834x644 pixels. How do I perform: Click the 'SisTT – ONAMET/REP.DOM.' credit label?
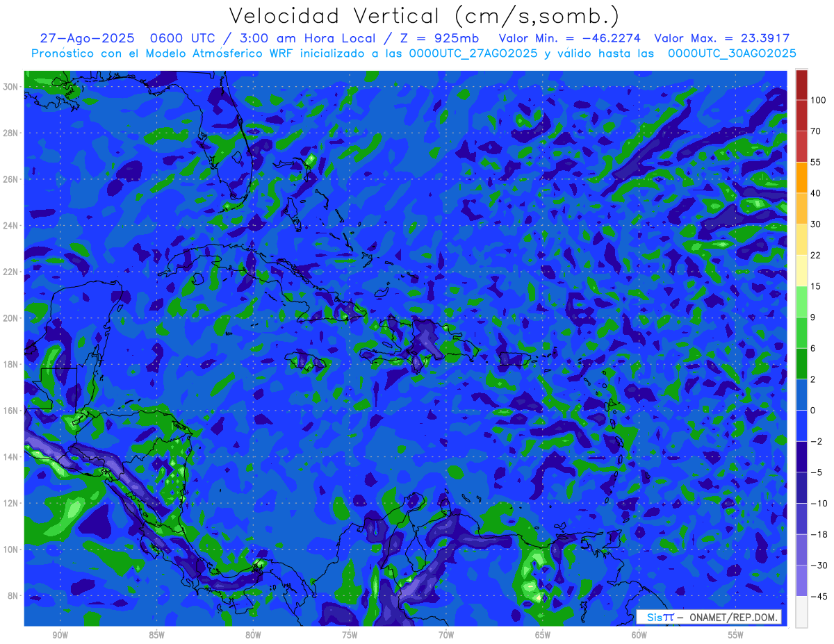710,618
